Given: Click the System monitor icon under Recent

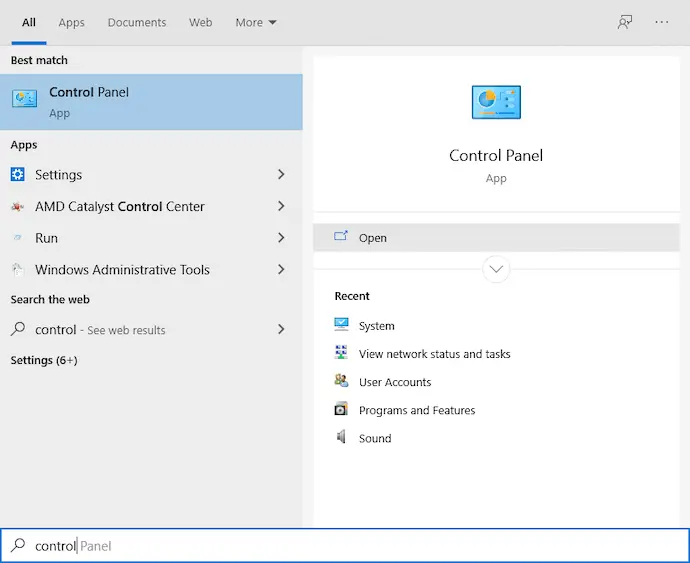Looking at the screenshot, I should pyautogui.click(x=341, y=324).
